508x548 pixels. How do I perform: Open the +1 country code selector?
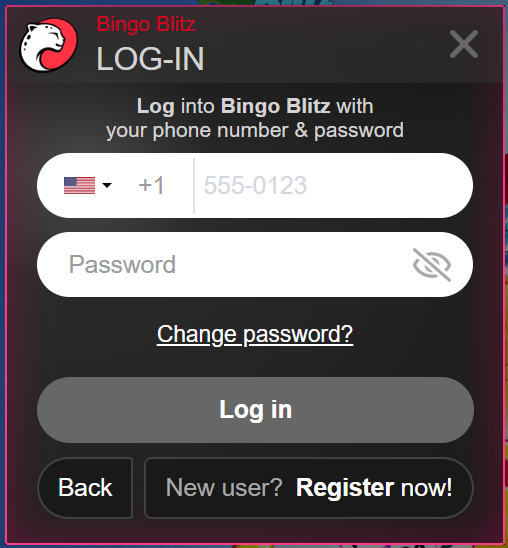pyautogui.click(x=151, y=185)
